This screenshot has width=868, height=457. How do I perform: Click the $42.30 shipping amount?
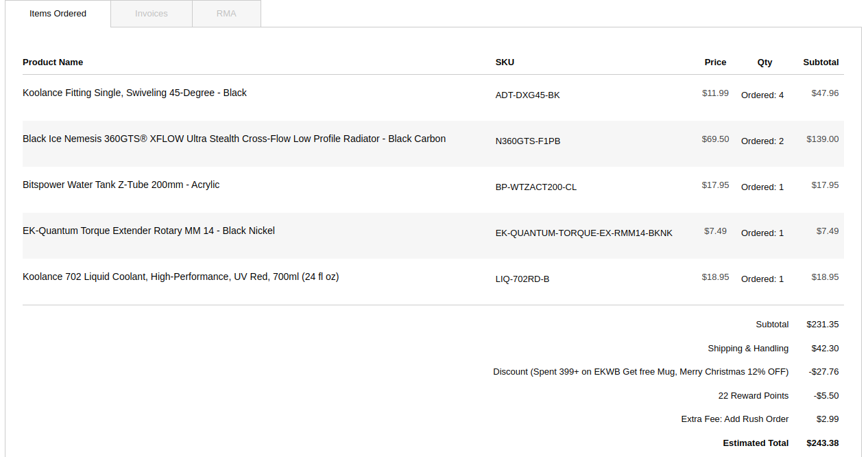pos(825,349)
